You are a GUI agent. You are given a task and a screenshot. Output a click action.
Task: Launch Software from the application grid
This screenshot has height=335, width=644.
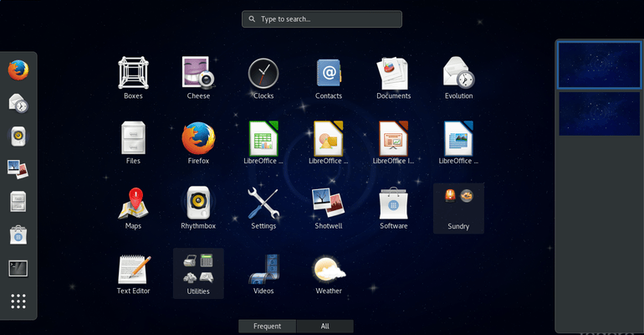pyautogui.click(x=393, y=208)
